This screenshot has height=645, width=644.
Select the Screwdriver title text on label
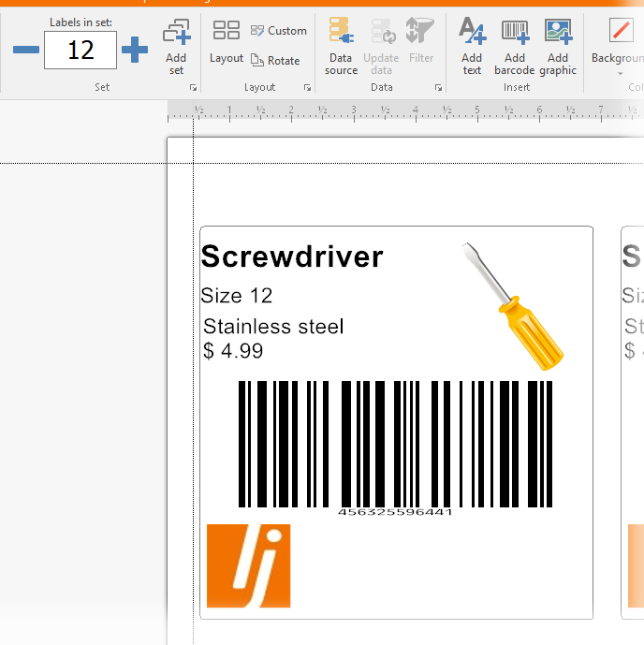[x=292, y=257]
